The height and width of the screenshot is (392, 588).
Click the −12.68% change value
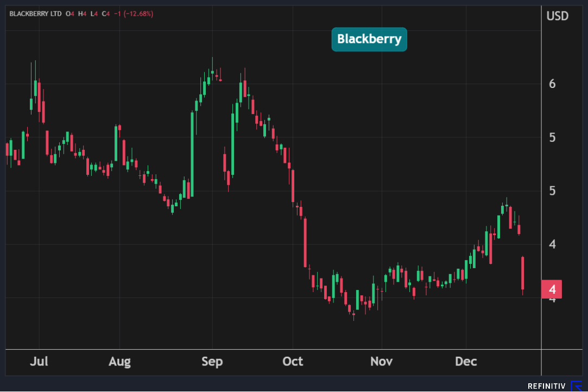click(138, 14)
